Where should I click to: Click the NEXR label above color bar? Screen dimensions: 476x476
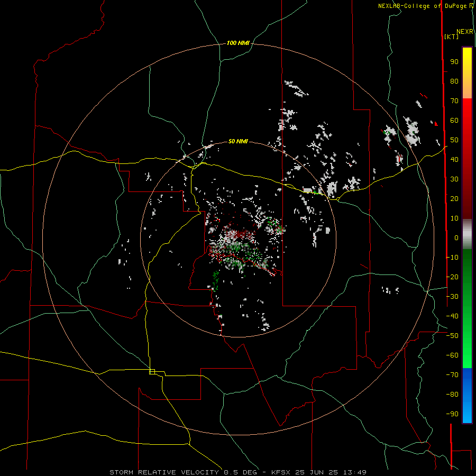pos(465,32)
